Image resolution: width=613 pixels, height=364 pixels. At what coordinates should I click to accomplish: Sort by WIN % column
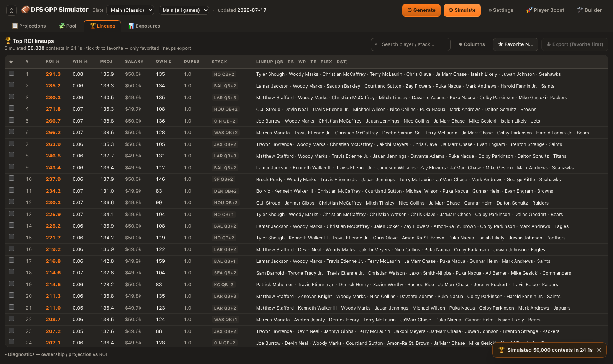[x=80, y=62]
